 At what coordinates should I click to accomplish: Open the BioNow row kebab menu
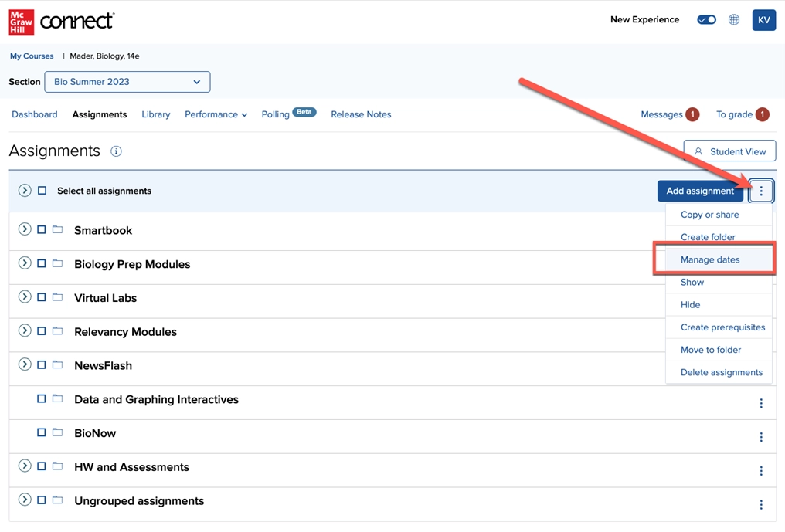[x=761, y=437]
